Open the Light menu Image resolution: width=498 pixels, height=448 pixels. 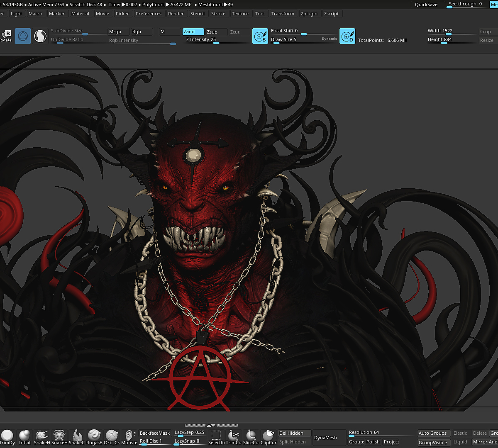click(x=17, y=14)
